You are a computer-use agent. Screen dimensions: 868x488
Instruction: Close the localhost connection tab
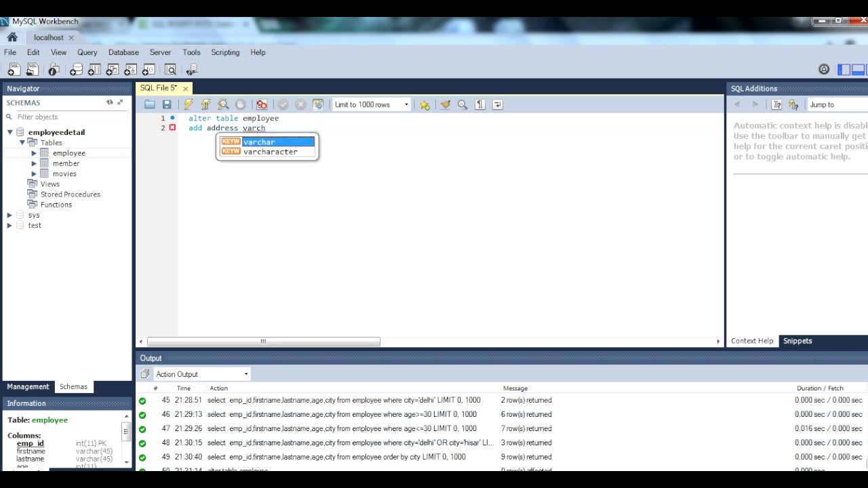tap(71, 38)
